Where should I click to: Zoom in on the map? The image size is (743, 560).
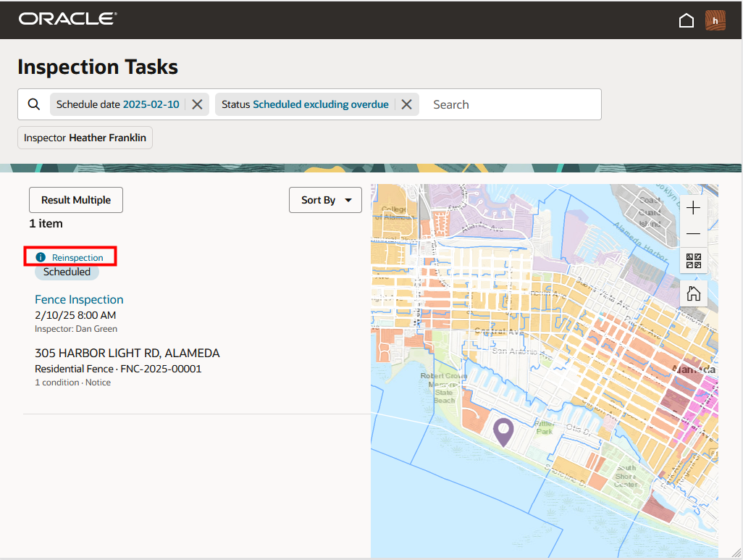(693, 209)
